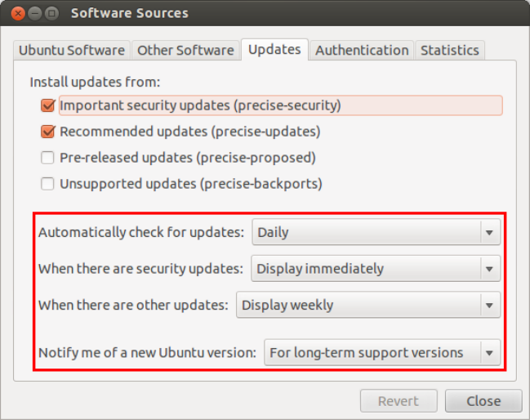Click the Software Sources title bar
This screenshot has height=420, width=530.
pyautogui.click(x=286, y=13)
